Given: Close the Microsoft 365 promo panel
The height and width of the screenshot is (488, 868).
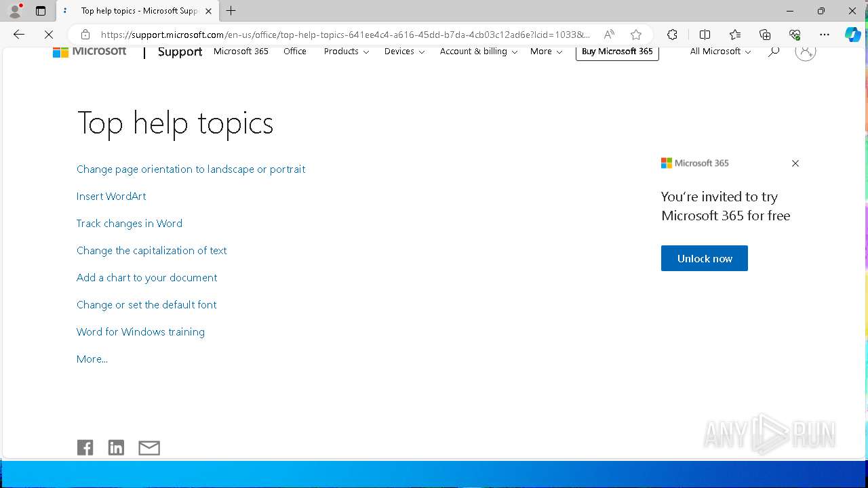Looking at the screenshot, I should pos(795,163).
